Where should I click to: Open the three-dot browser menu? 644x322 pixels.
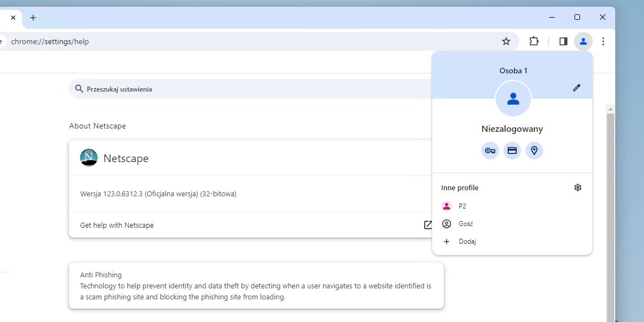pyautogui.click(x=603, y=41)
